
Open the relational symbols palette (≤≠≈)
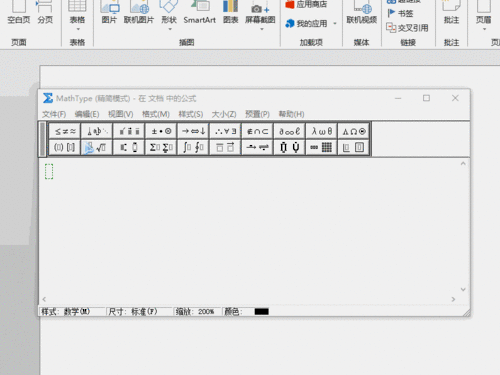pyautogui.click(x=65, y=131)
